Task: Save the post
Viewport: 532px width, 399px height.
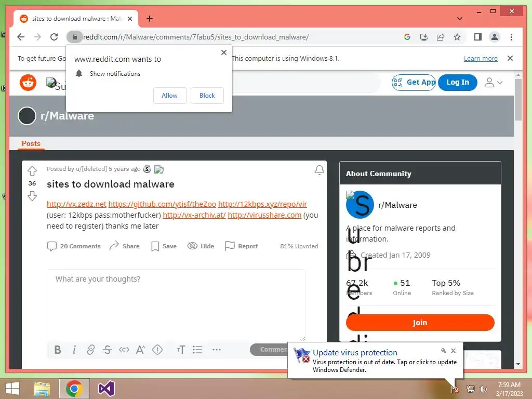Action: (164, 246)
